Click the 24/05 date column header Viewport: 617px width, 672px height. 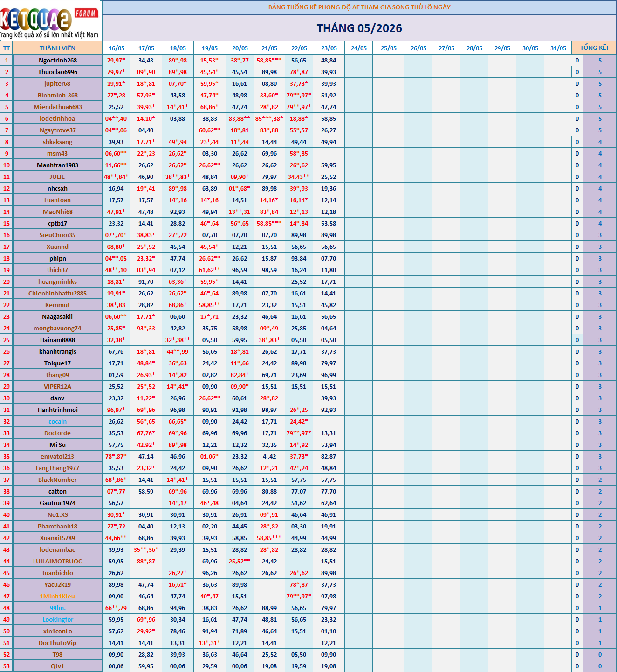tap(359, 48)
